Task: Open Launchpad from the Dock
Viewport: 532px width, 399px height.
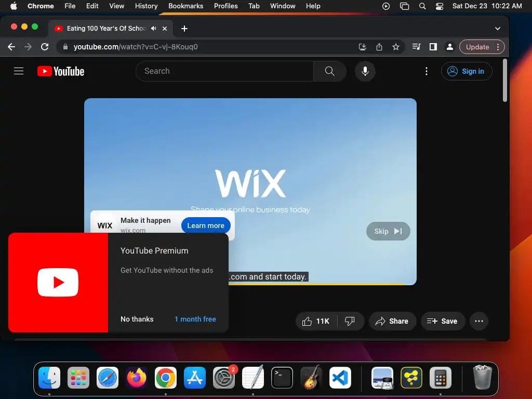Action: (78, 378)
